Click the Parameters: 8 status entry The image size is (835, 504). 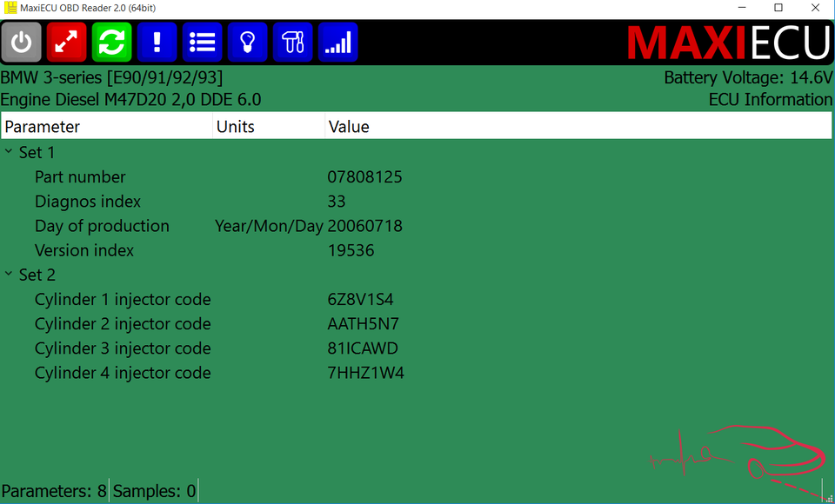click(x=54, y=491)
